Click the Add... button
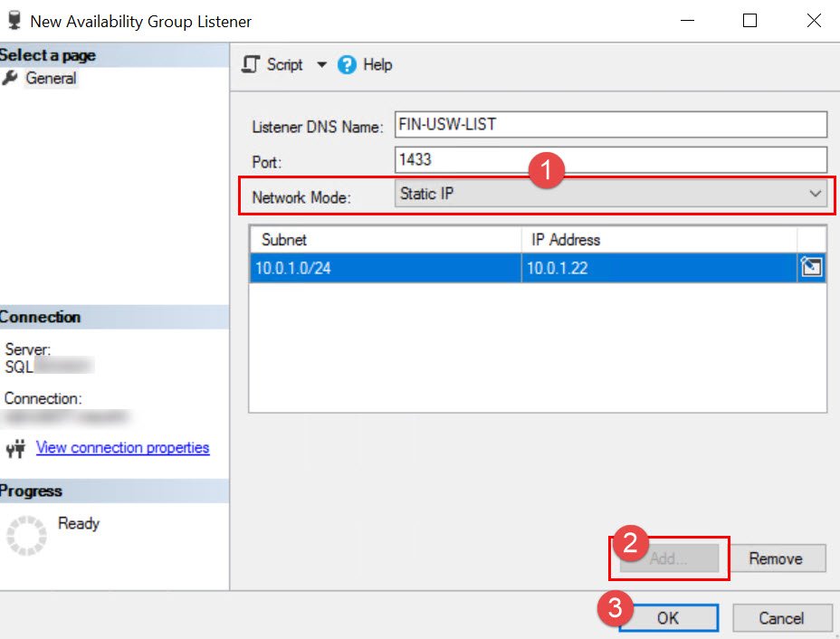 [669, 558]
